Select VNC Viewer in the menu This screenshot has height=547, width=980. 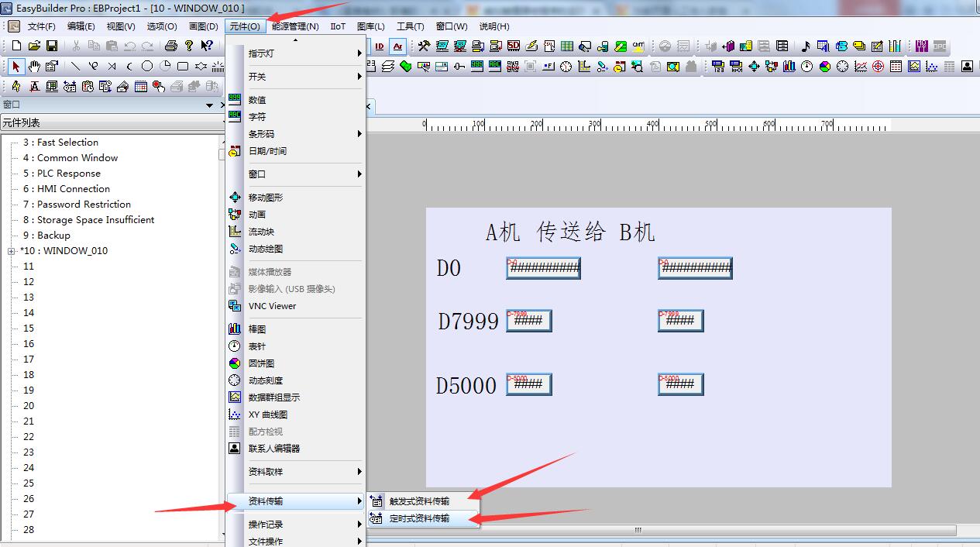tap(272, 306)
